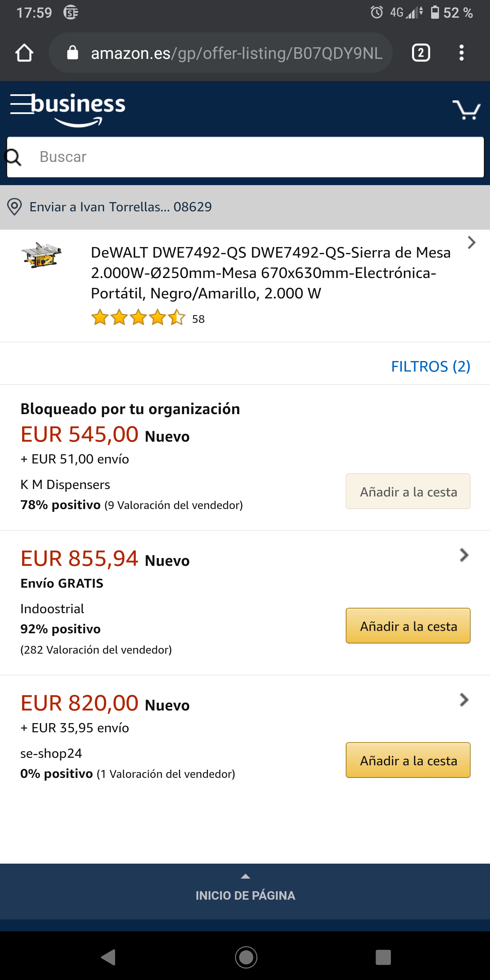Expand the EUR 820,00 offer chevron

click(464, 700)
